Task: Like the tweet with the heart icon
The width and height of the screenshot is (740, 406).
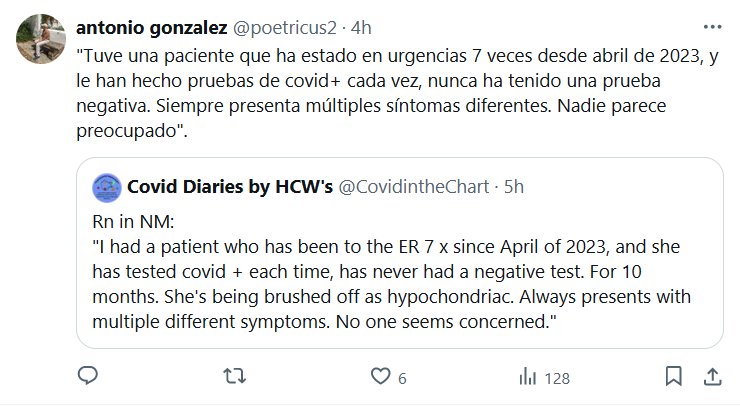Action: coord(380,376)
